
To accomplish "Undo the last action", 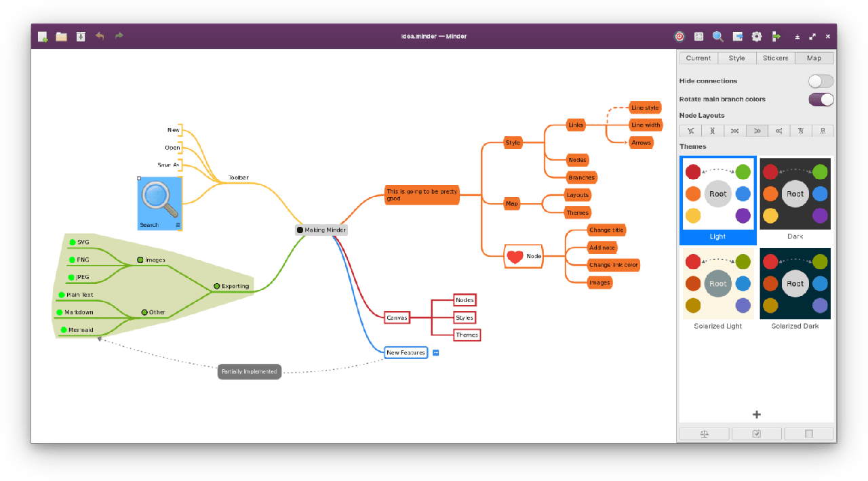I will tap(100, 37).
